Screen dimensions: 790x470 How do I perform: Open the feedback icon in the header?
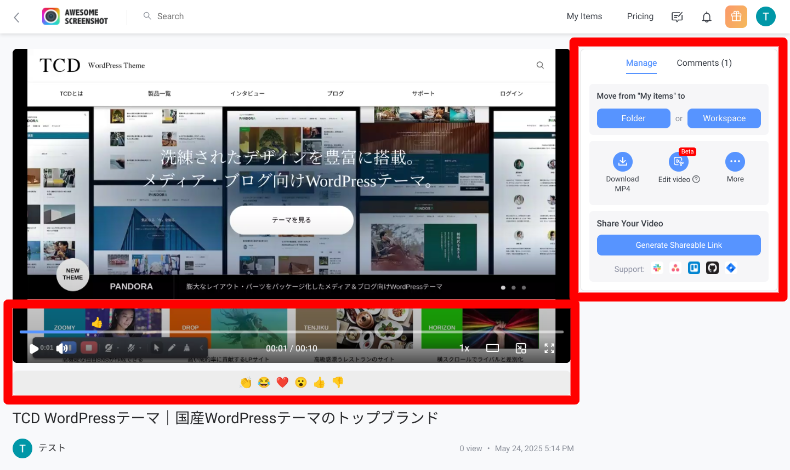click(x=677, y=17)
